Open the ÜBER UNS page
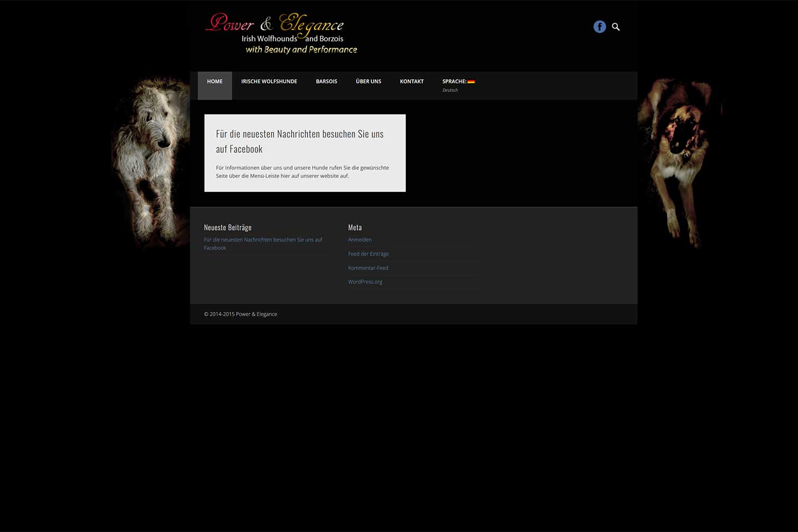Viewport: 798px width, 532px height. (369, 81)
